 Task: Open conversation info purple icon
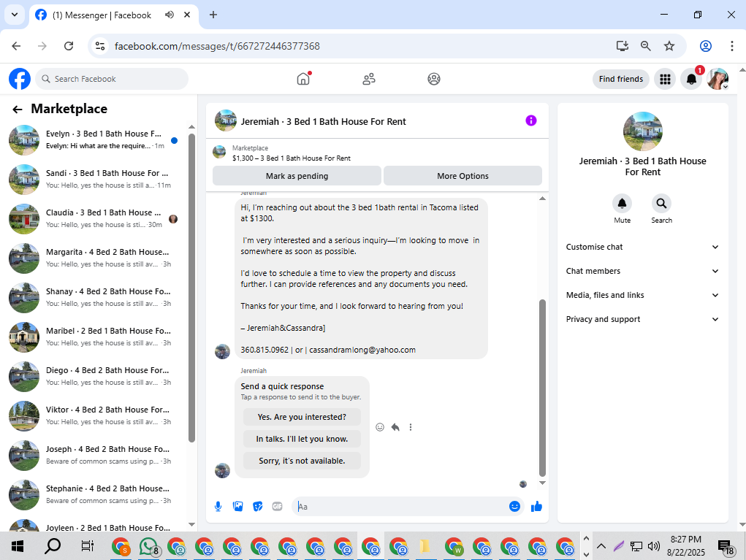click(x=531, y=120)
